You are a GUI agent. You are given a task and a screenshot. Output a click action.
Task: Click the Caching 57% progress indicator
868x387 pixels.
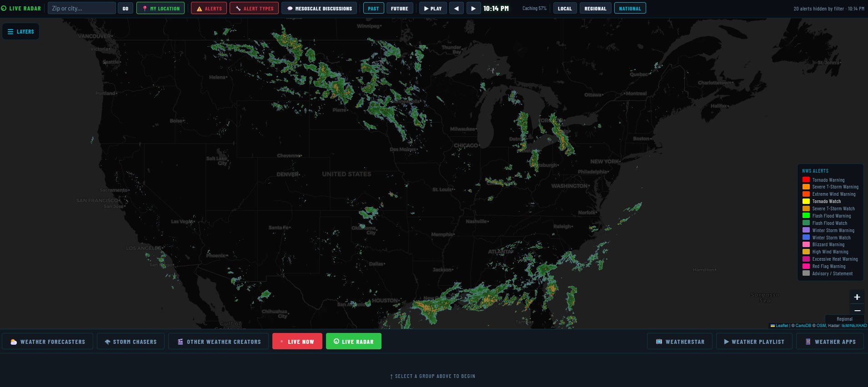point(534,8)
